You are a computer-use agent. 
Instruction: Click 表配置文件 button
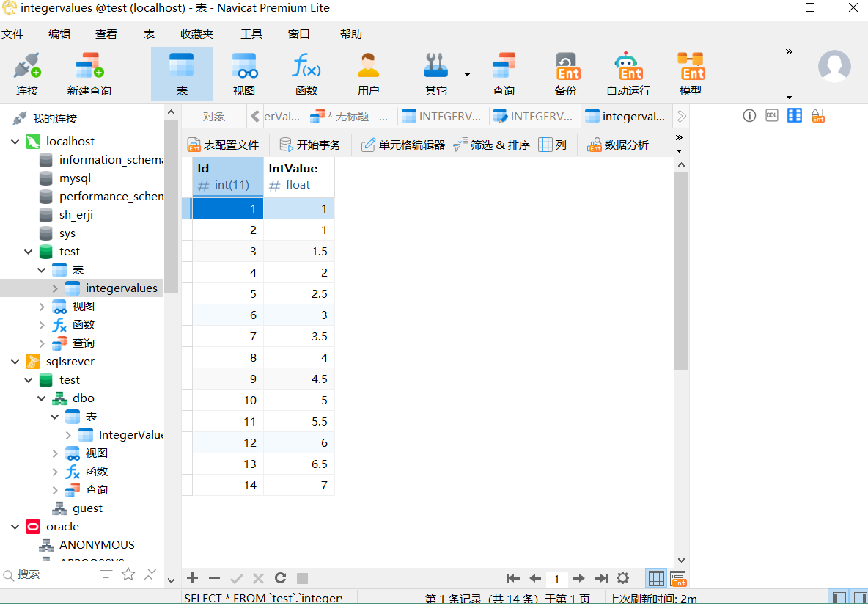point(223,145)
